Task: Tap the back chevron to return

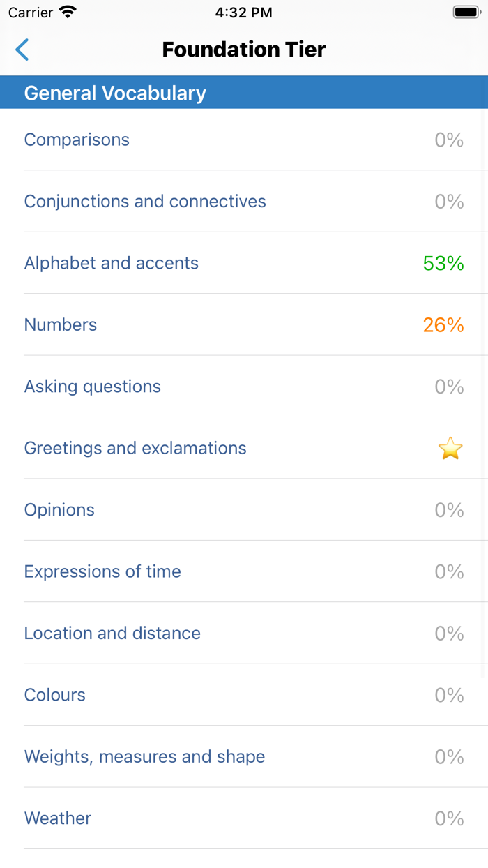Action: click(x=21, y=50)
